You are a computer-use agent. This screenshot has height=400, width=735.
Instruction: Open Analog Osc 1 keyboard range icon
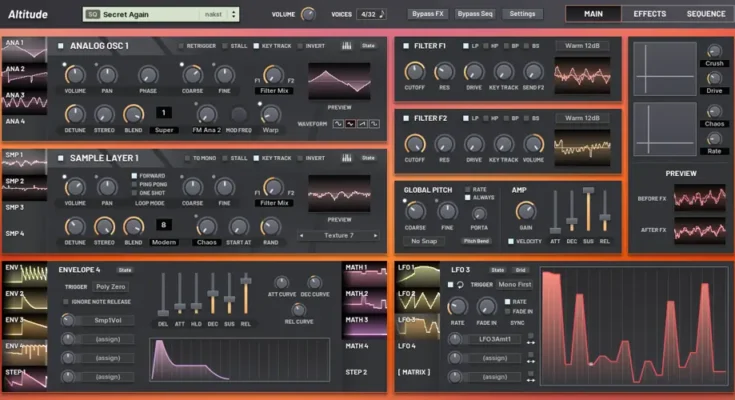click(346, 46)
